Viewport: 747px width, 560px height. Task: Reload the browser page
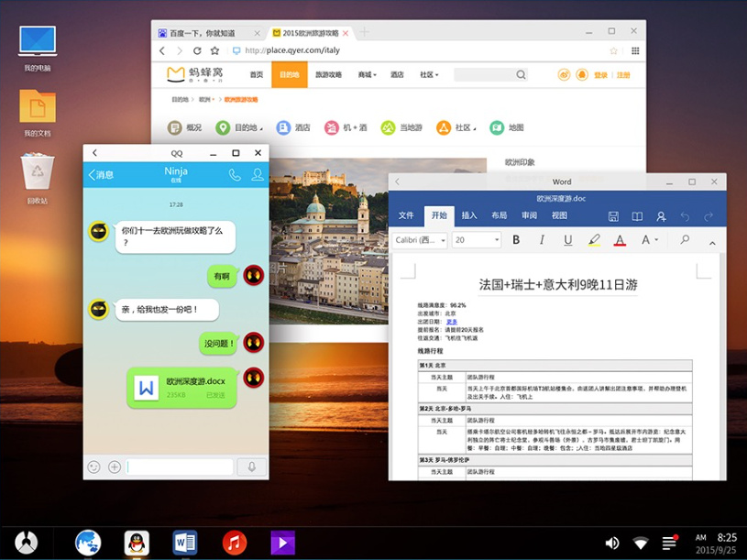pos(197,50)
